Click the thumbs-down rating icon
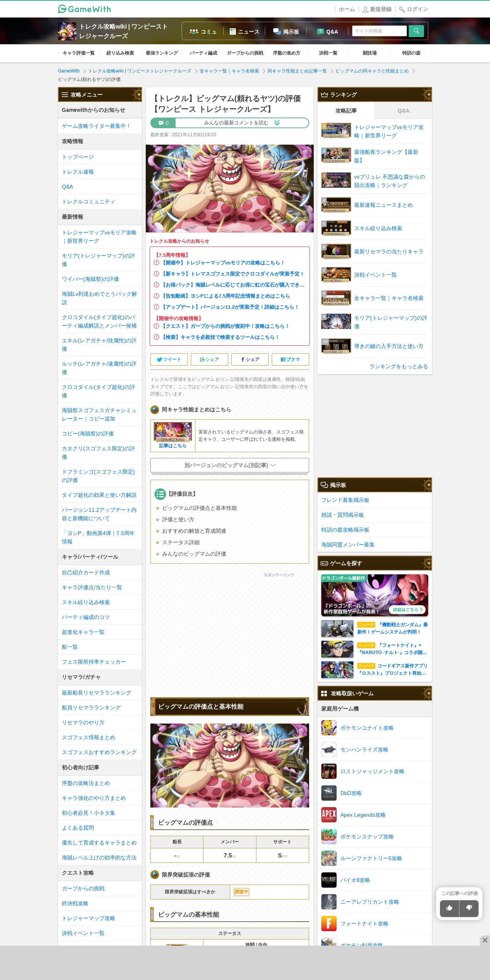This screenshot has height=980, width=490. pos(469,908)
